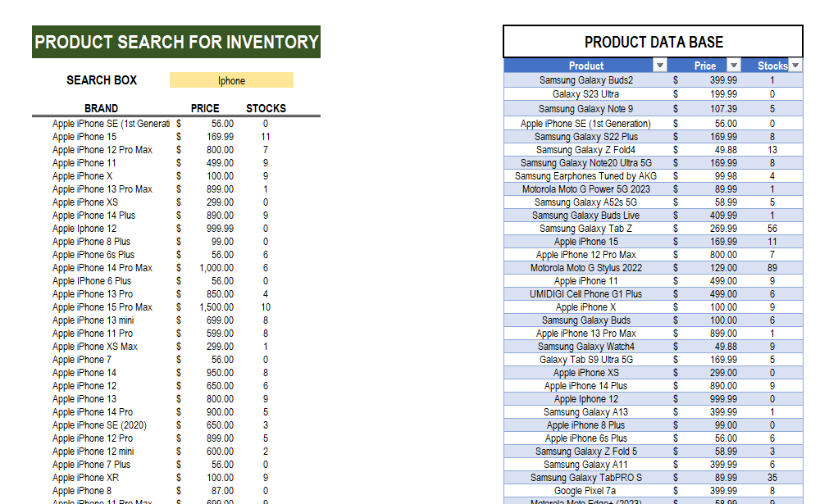
Task: Click Motorola Moto G Stylus 2022 cell
Action: point(586,268)
